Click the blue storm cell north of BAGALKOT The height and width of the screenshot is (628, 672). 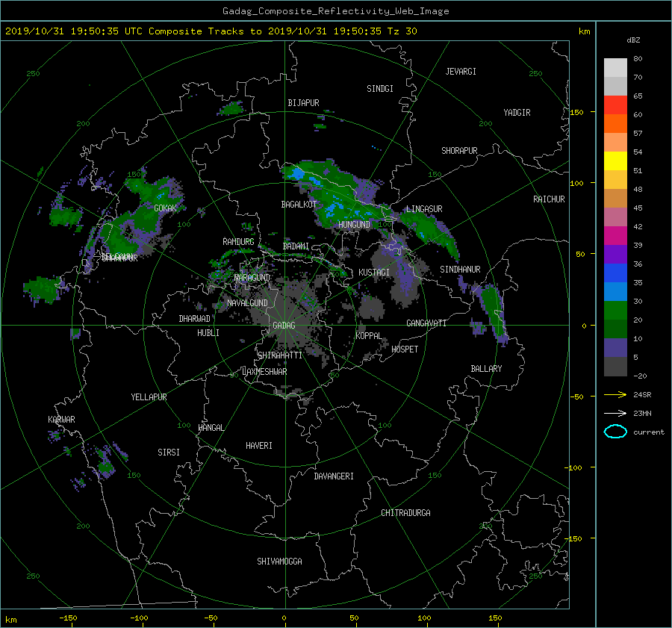pyautogui.click(x=296, y=174)
